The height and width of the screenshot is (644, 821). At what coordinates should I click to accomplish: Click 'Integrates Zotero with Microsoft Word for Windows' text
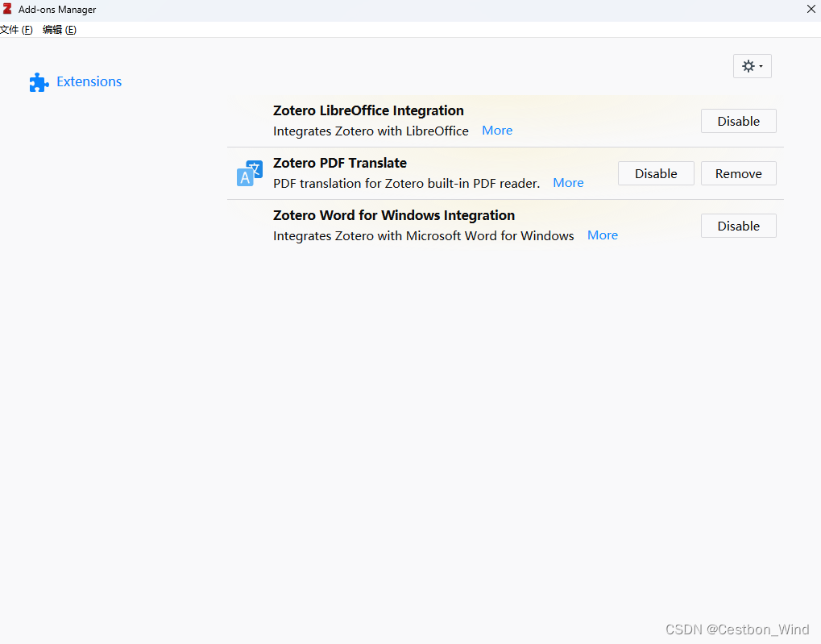(423, 236)
